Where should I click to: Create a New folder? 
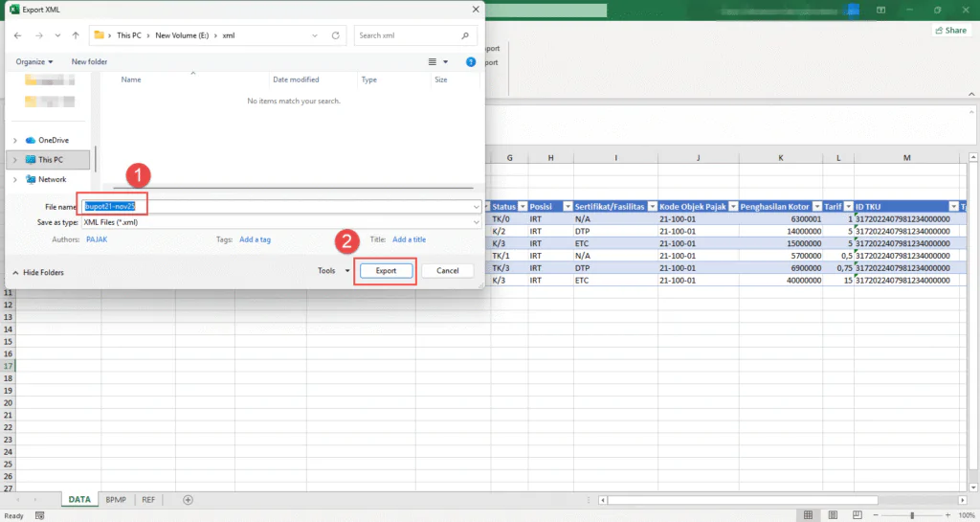[89, 62]
